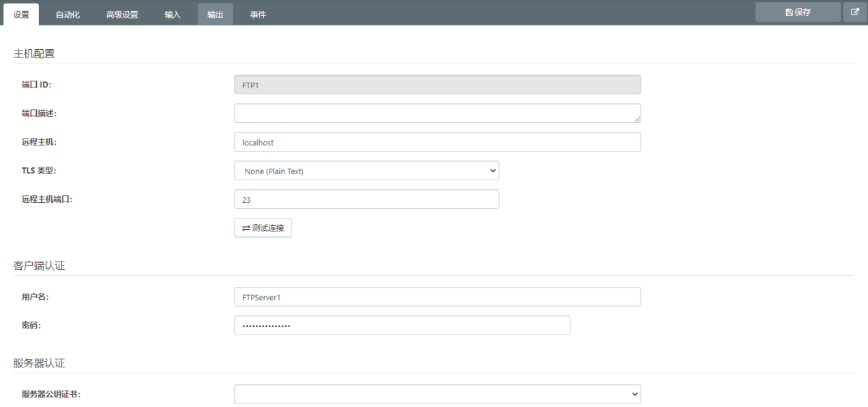The height and width of the screenshot is (407, 868).
Task: Open the 自动化 tab
Action: tap(68, 14)
